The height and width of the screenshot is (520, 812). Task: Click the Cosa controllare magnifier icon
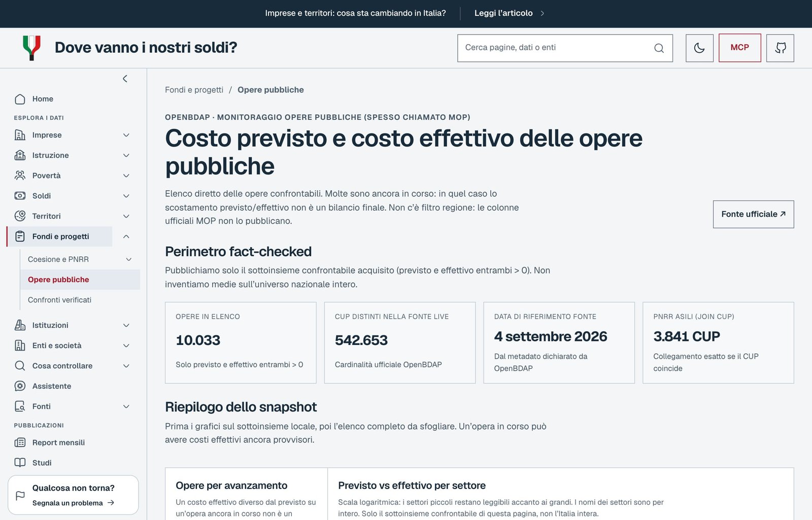[x=20, y=366]
